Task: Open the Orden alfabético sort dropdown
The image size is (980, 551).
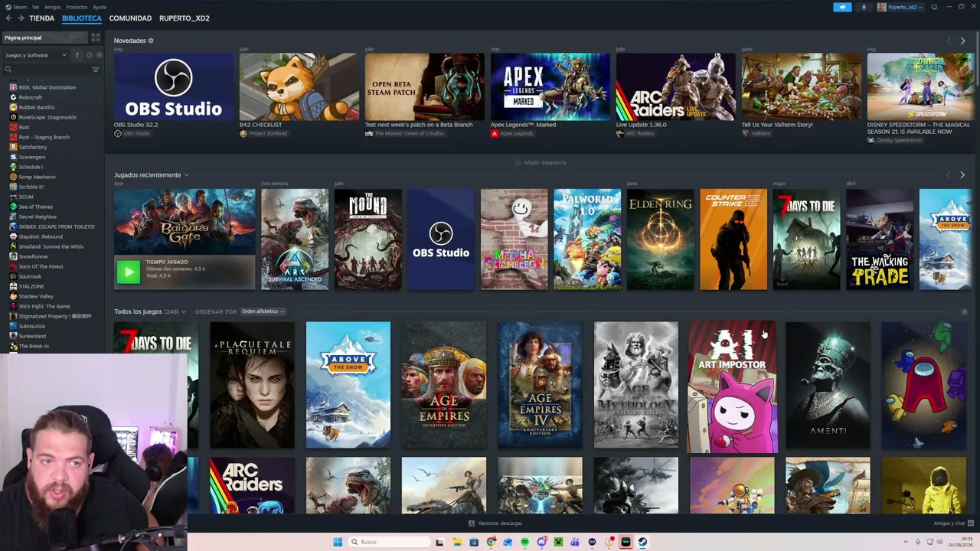Action: point(263,311)
